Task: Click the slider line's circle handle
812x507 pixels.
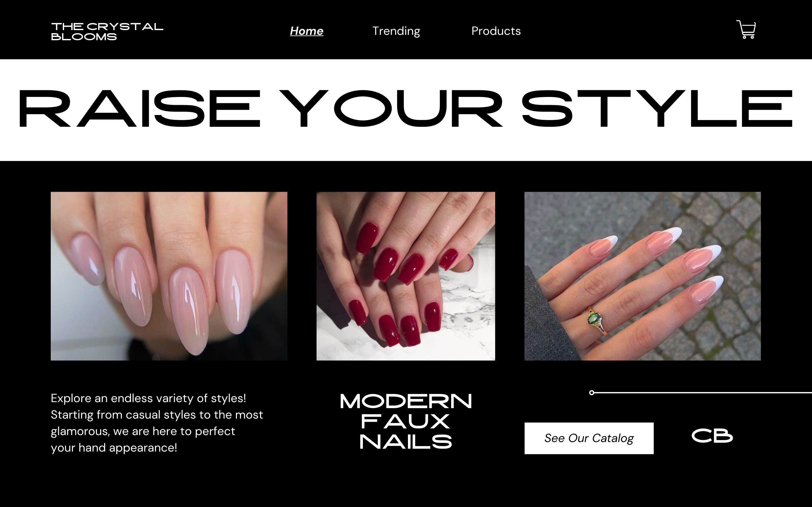Action: coord(592,393)
